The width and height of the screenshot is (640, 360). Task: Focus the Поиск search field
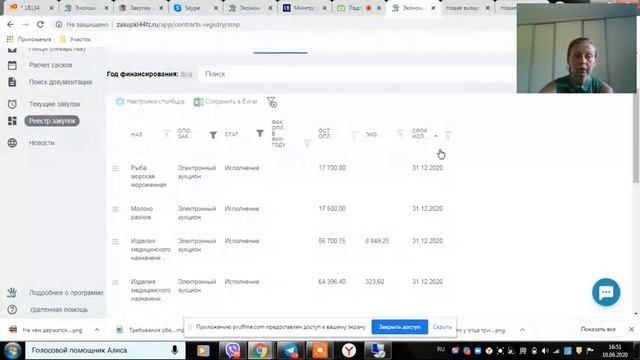point(359,74)
